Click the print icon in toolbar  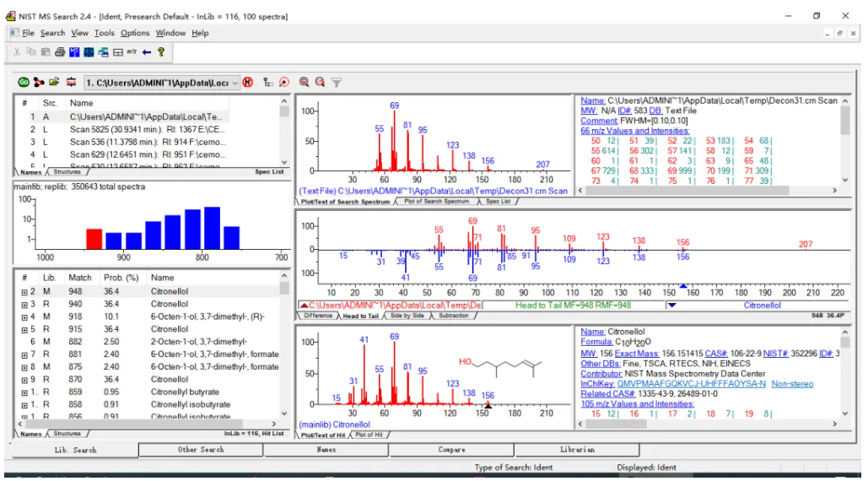[x=60, y=52]
